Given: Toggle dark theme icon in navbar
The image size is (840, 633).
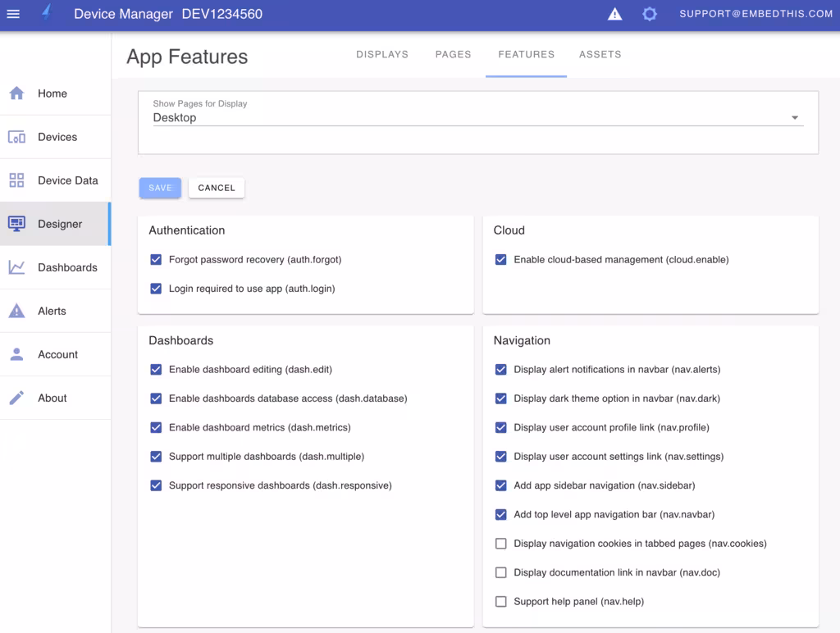Looking at the screenshot, I should click(x=650, y=14).
